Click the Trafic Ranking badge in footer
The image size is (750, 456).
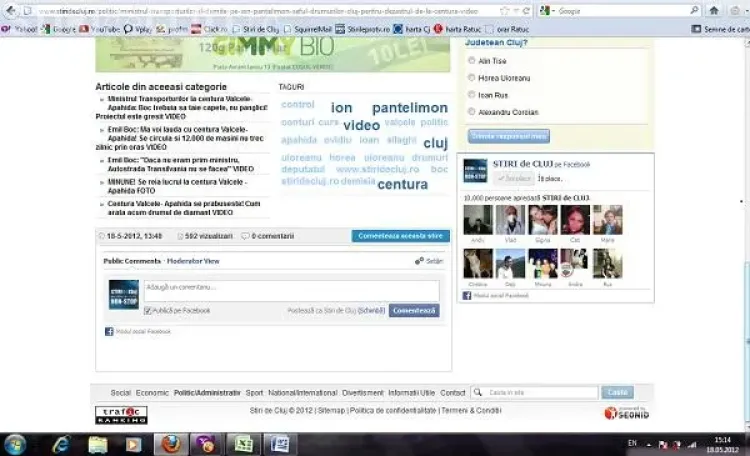(121, 414)
